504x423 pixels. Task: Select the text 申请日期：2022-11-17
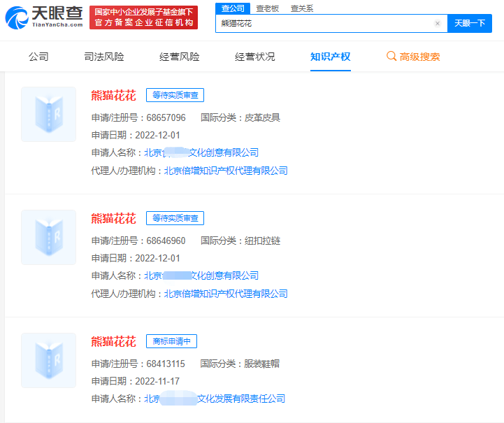[136, 381]
